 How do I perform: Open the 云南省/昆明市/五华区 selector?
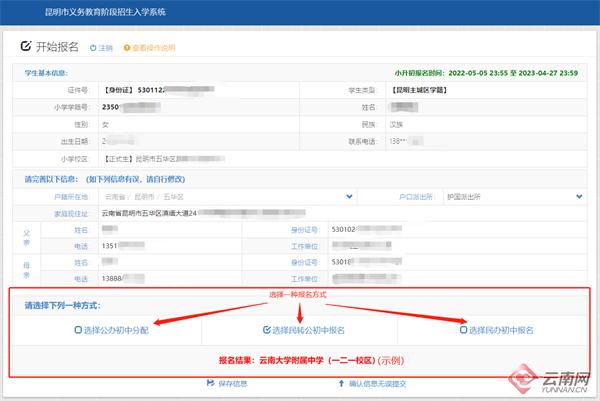(228, 197)
